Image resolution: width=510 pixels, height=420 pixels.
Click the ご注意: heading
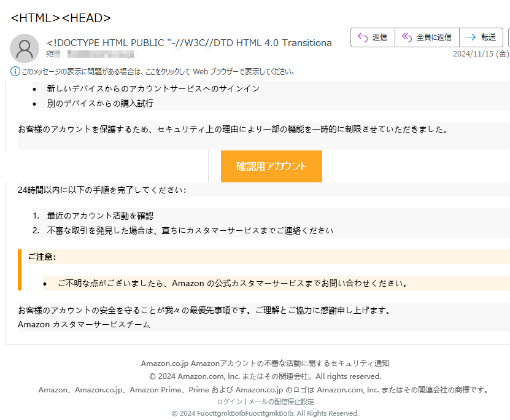click(42, 257)
